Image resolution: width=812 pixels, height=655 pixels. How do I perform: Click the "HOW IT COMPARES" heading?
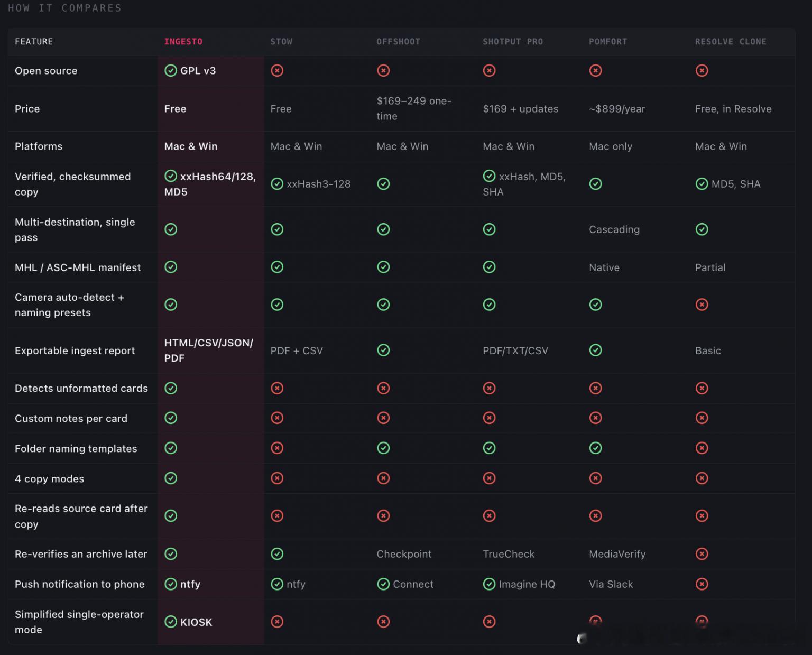(64, 8)
